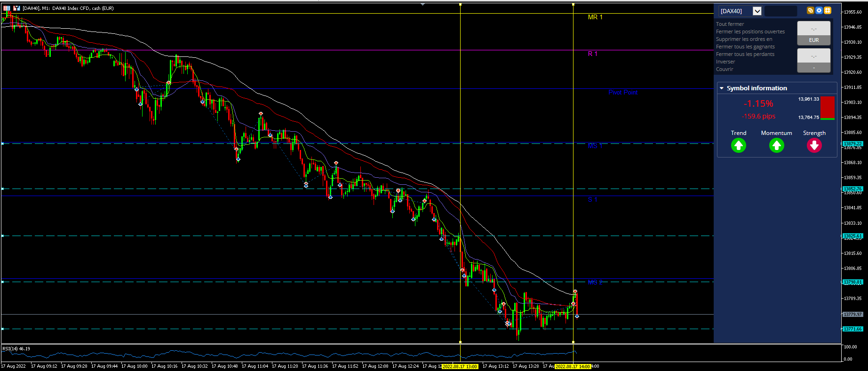Select Tout fermer

point(730,24)
